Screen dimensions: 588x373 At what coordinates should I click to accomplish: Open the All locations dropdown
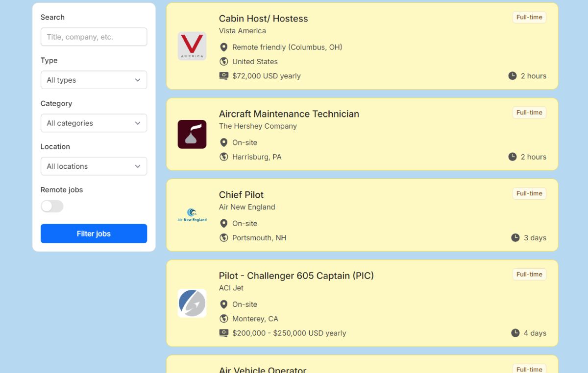point(94,166)
